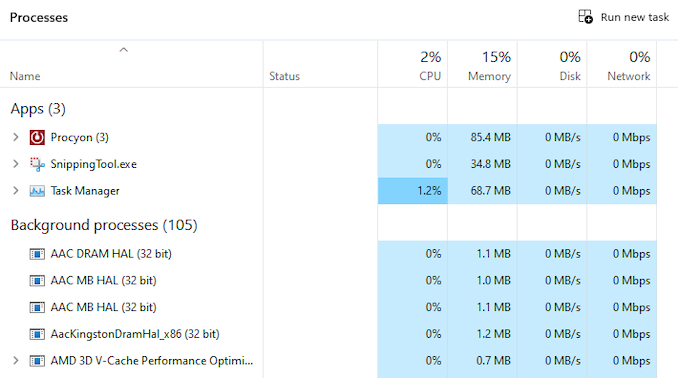Viewport: 678px width, 378px height.
Task: Click the Task Manager graph icon
Action: 37,191
